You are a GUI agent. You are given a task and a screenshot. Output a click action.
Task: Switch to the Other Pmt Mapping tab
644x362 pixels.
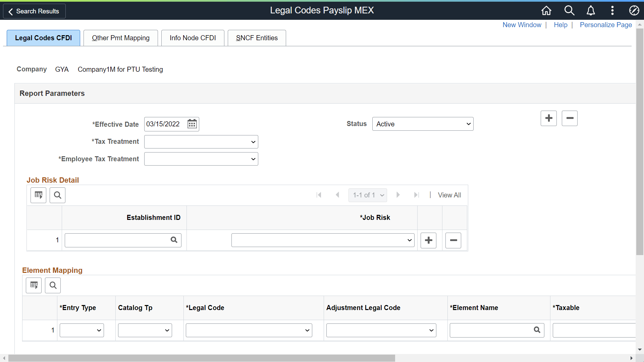(x=120, y=38)
